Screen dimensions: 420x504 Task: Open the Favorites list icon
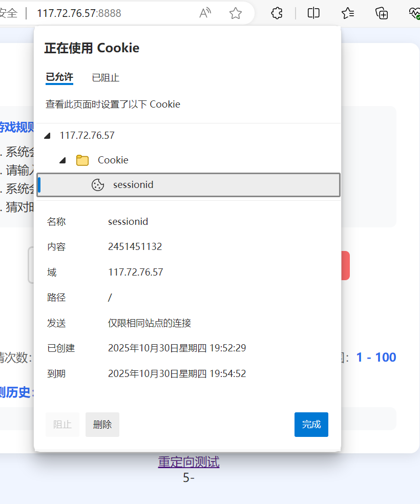point(348,13)
